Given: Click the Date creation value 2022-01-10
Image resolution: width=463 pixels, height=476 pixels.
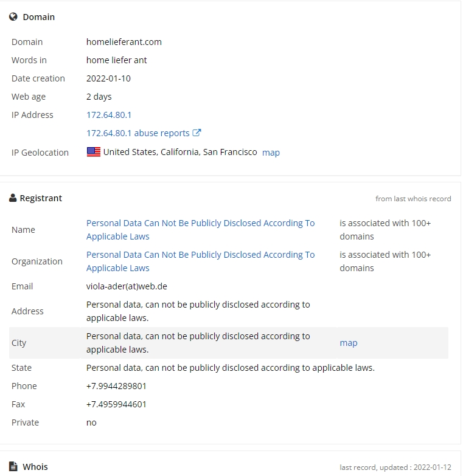Looking at the screenshot, I should tap(108, 78).
